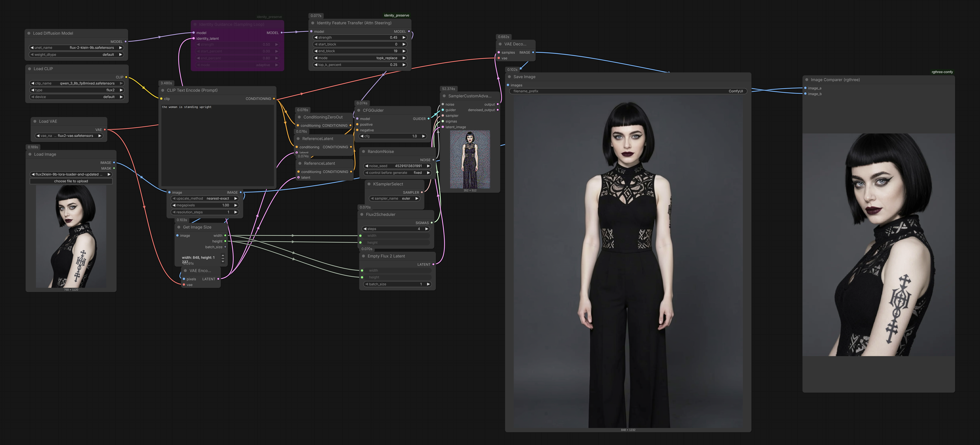Collapse the bypassed Identity Guidance (Sampling Loop) node dot

[x=195, y=24]
